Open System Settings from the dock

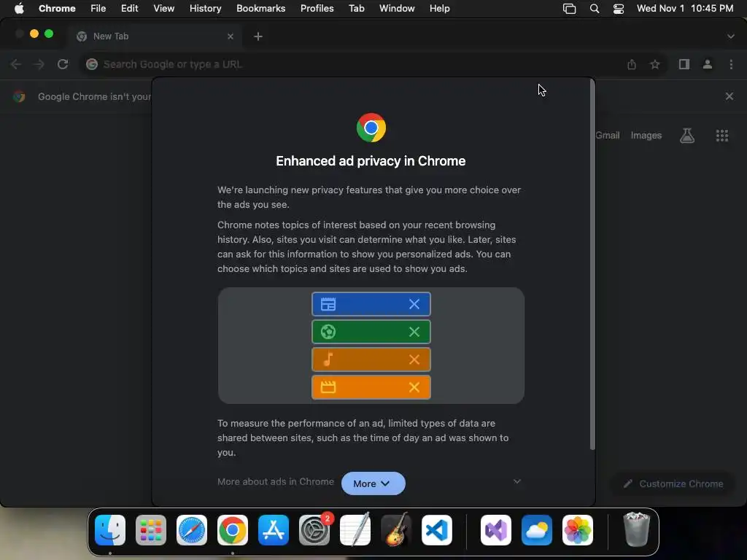click(x=314, y=530)
